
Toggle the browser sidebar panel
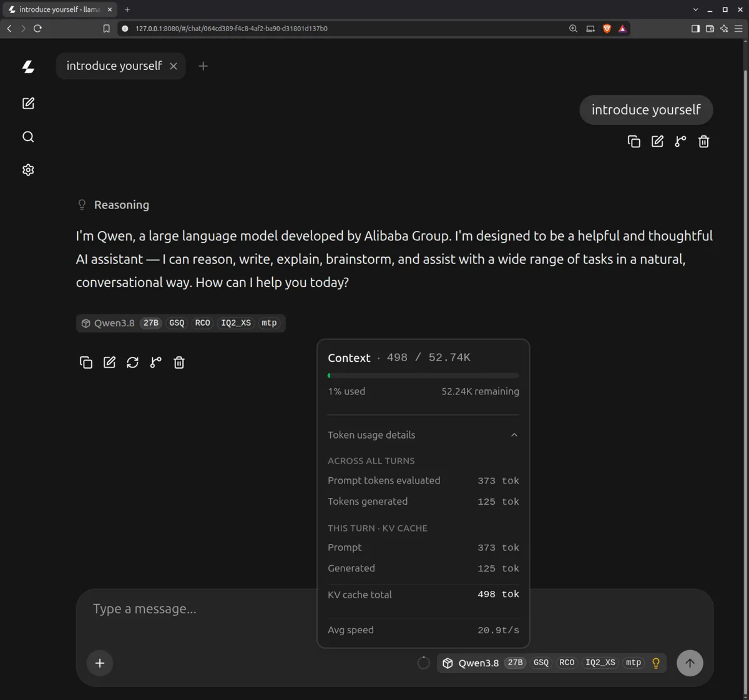click(695, 28)
